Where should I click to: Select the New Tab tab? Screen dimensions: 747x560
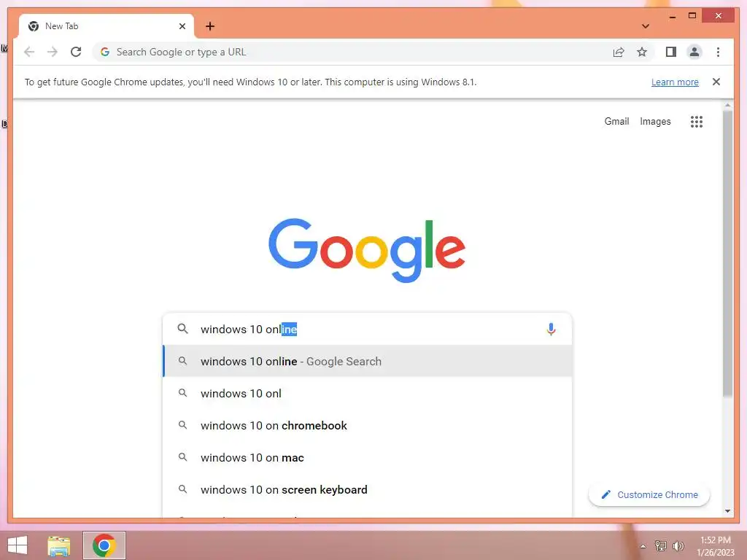(107, 26)
